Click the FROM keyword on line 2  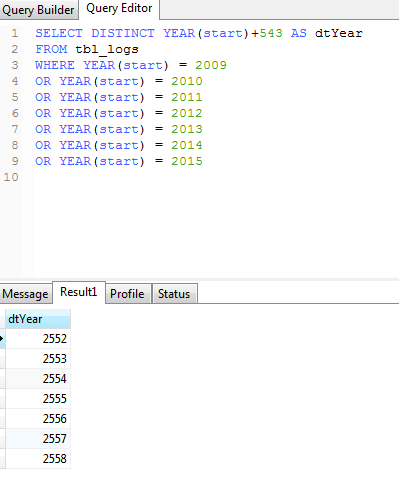pos(51,49)
